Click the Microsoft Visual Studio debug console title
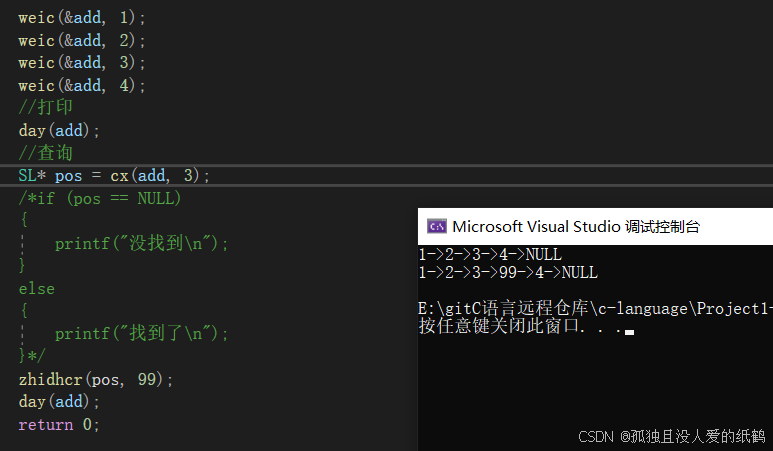773x451 pixels. 576,227
